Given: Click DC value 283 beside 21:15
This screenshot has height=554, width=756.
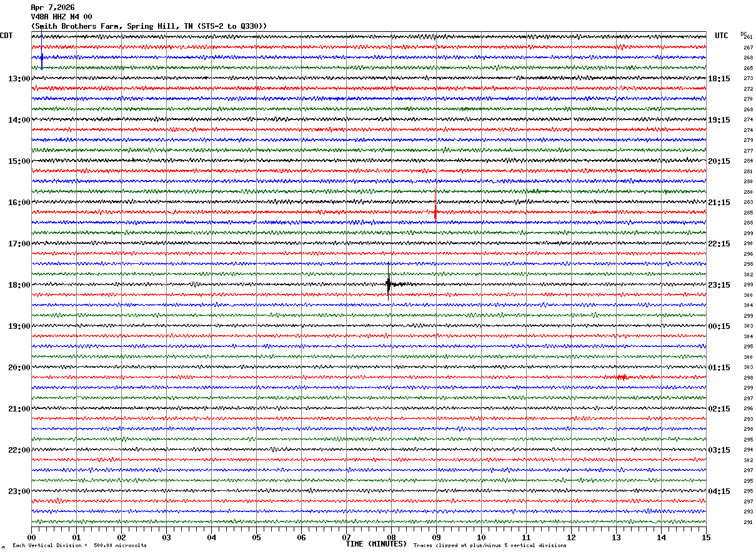Looking at the screenshot, I should [749, 202].
